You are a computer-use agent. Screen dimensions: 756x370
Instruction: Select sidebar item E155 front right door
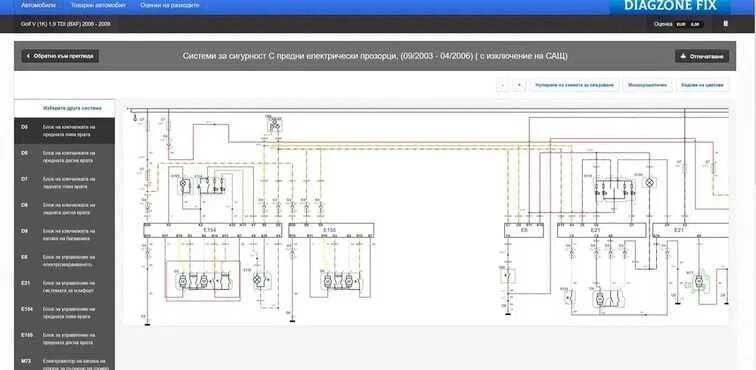[x=65, y=339]
